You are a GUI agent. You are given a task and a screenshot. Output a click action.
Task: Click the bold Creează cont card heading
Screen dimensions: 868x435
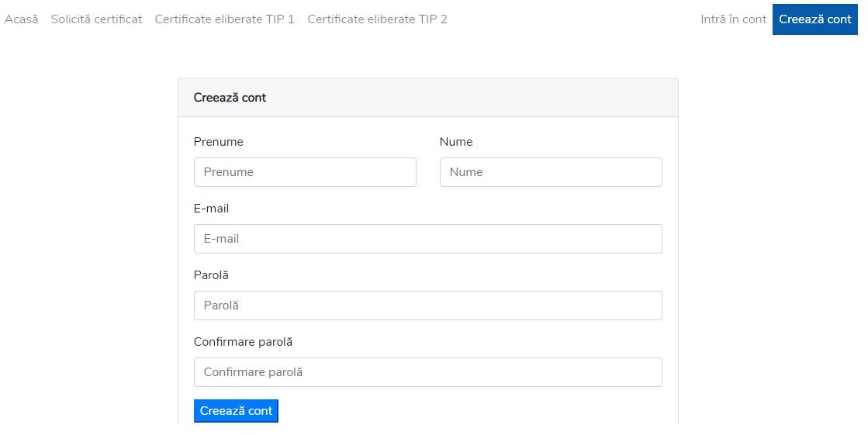(230, 98)
